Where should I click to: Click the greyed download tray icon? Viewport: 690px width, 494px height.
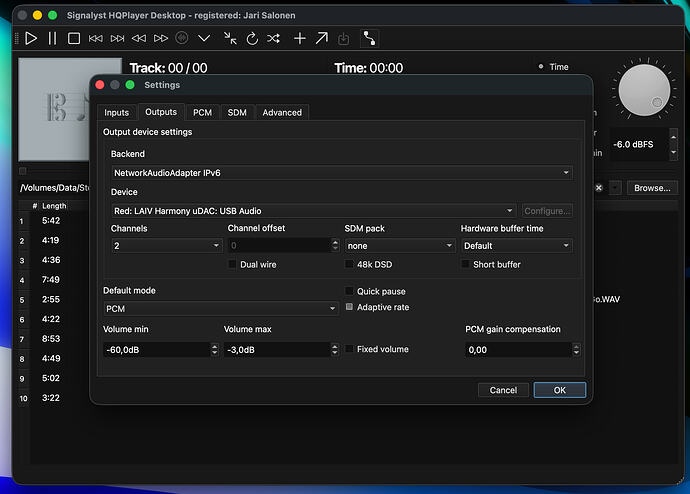click(343, 39)
